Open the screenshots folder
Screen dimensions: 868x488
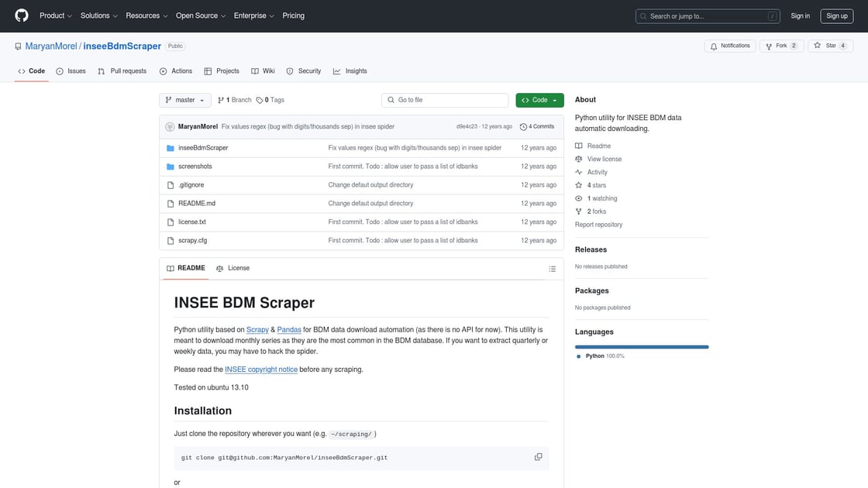(x=195, y=166)
